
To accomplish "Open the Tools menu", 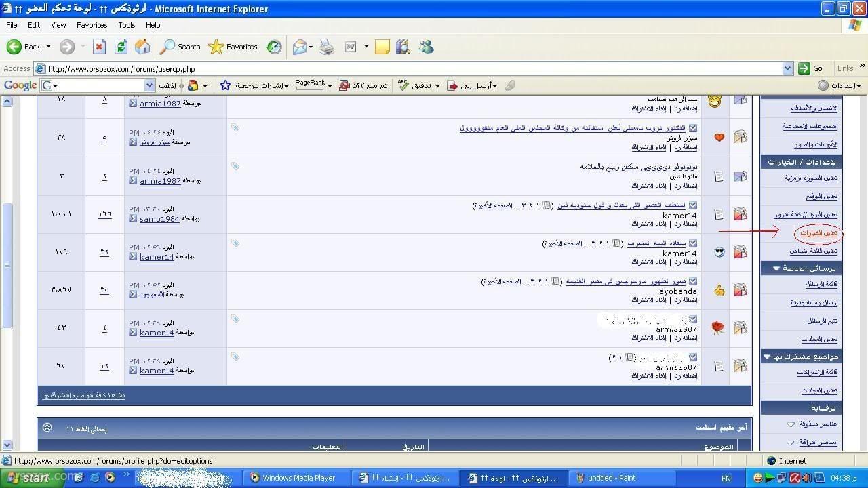I will pyautogui.click(x=127, y=25).
